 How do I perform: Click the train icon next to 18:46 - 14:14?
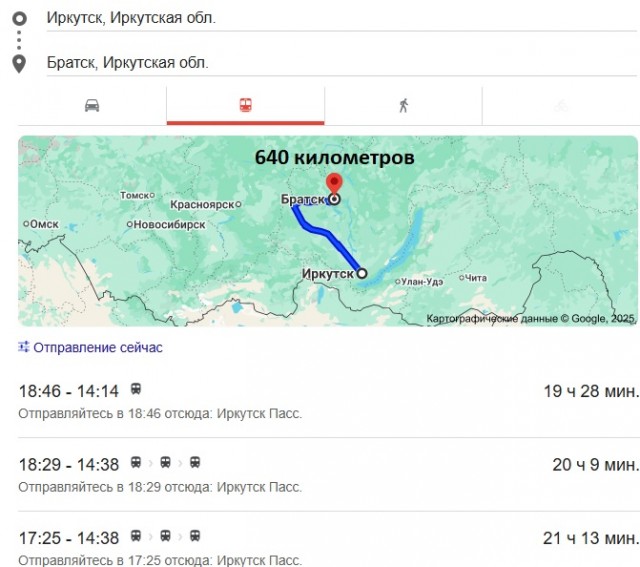point(136,389)
